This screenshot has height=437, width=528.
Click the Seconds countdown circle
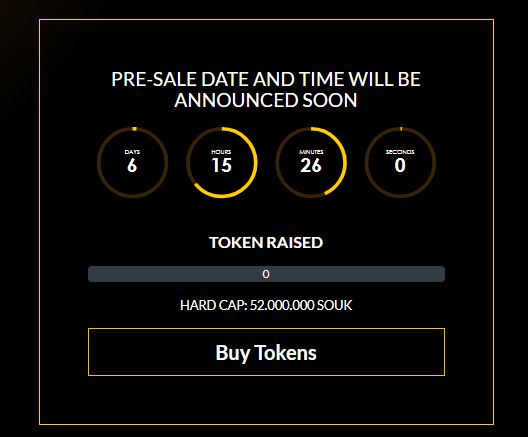pyautogui.click(x=400, y=163)
